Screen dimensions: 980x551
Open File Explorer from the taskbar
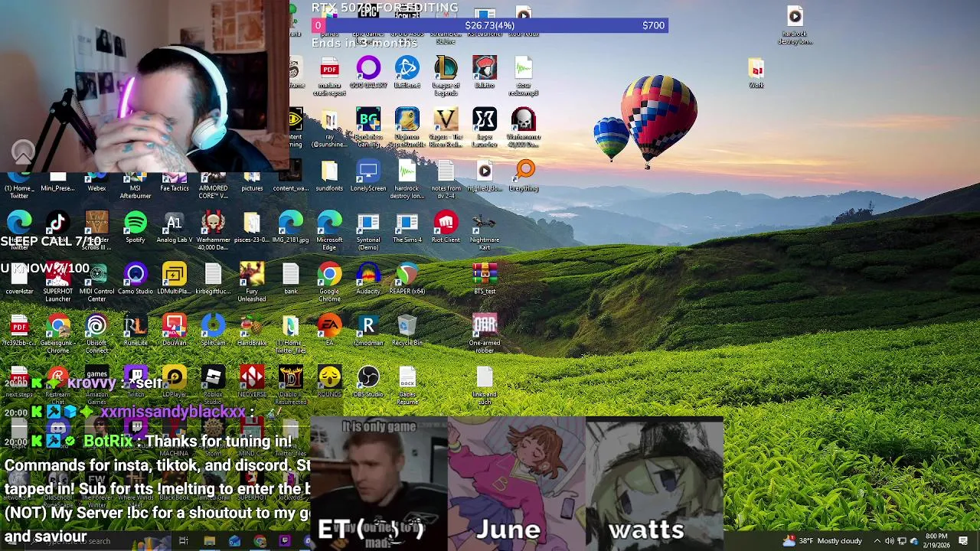[209, 541]
